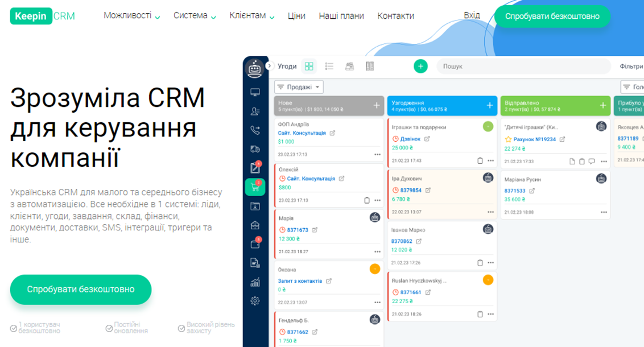The image size is (644, 347).
Task: Add a card to the Узгодження column
Action: [489, 105]
